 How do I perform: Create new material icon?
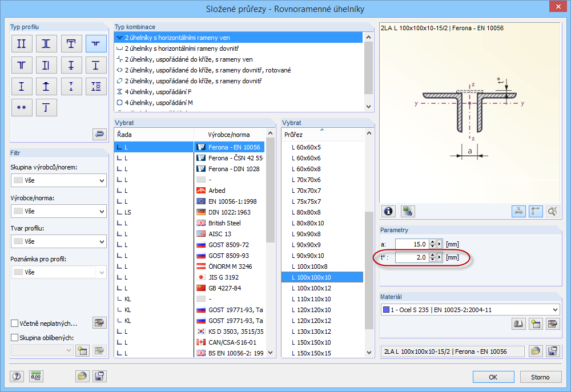tap(536, 324)
